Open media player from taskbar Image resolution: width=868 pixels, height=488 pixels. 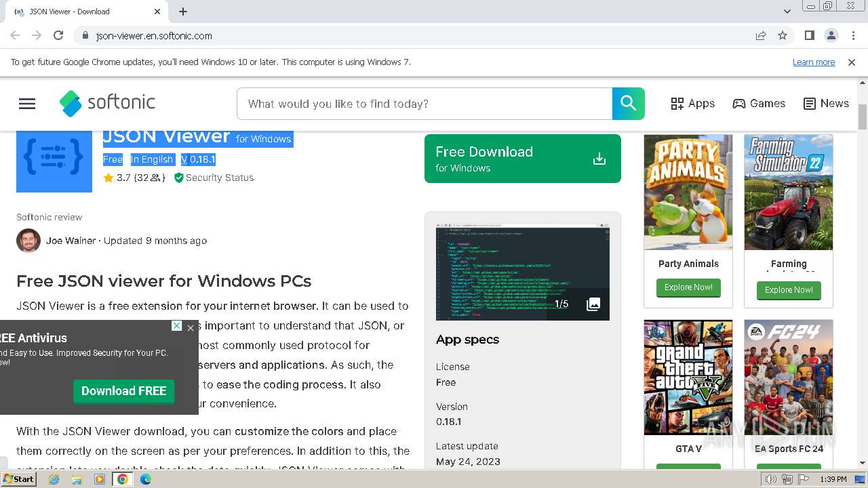coord(100,479)
